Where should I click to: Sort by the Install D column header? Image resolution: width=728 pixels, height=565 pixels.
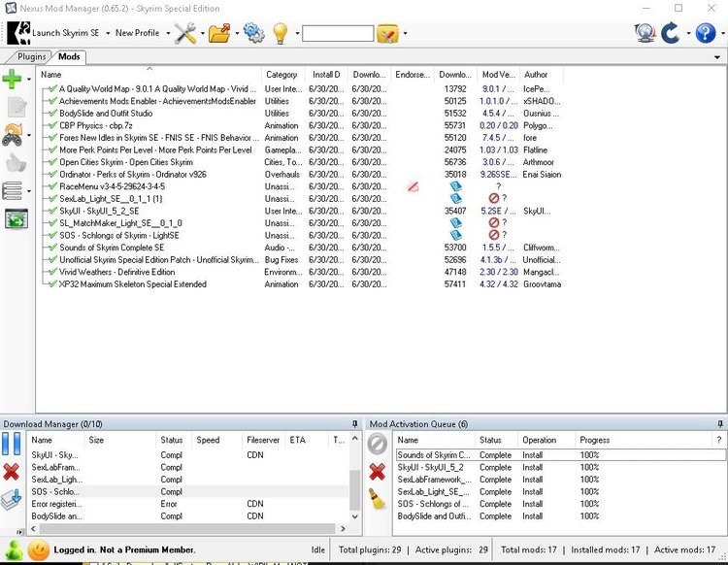326,75
